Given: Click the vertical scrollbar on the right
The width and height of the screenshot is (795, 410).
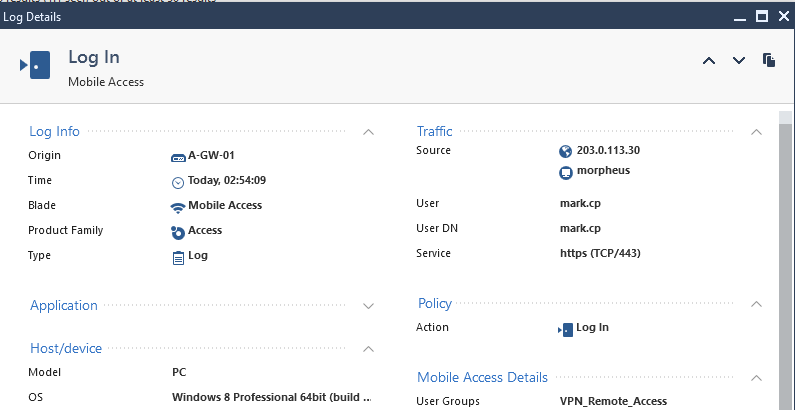Looking at the screenshot, I should pos(787,250).
